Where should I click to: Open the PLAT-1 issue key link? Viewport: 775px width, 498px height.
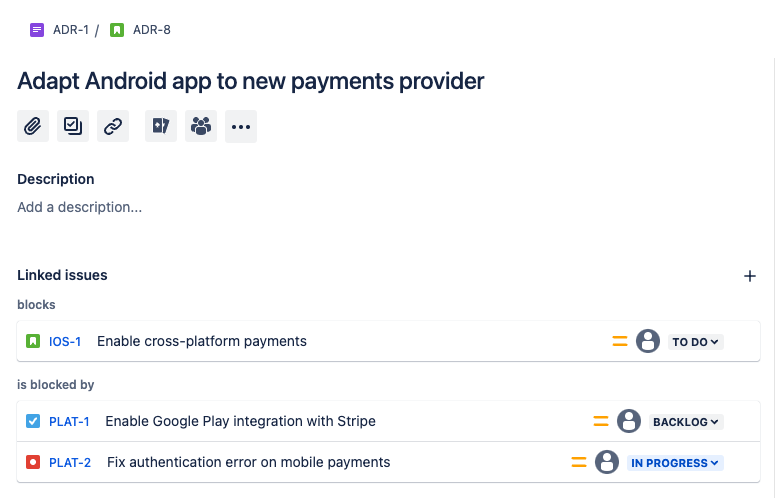click(x=69, y=422)
